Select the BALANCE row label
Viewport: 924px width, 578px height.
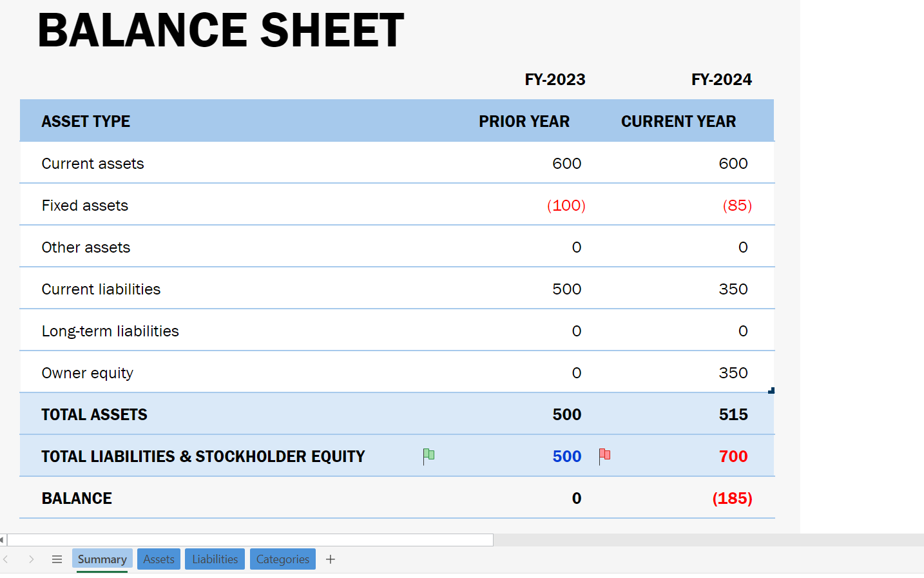point(77,498)
